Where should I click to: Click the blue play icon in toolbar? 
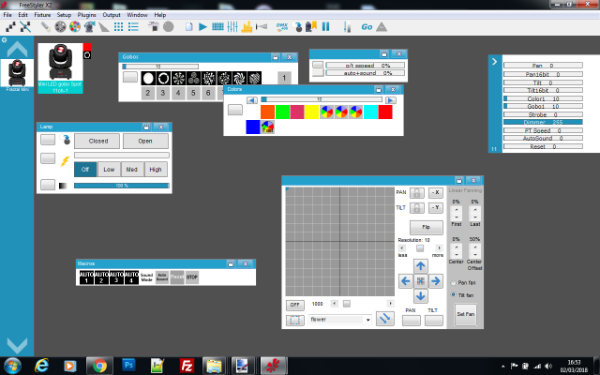(203, 27)
